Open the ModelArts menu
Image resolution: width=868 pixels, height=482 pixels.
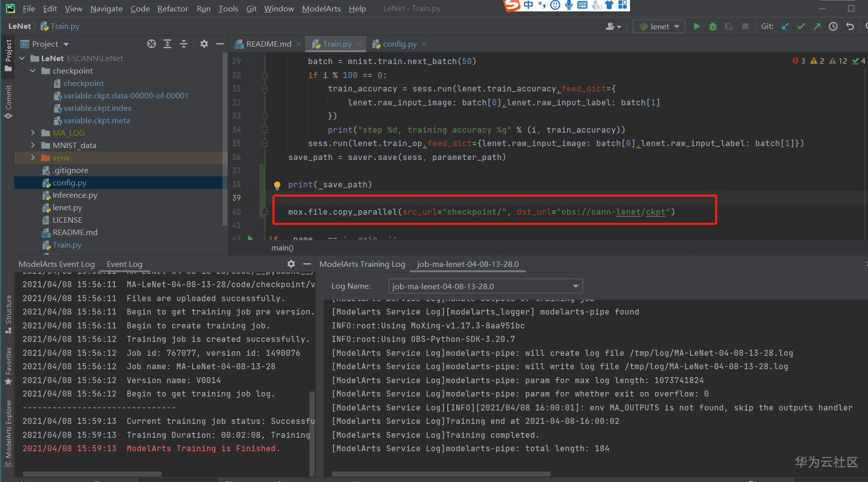pos(321,8)
